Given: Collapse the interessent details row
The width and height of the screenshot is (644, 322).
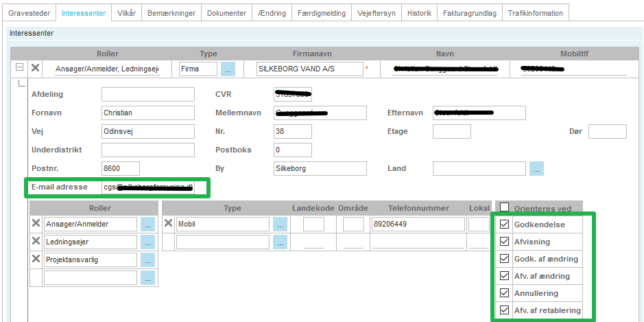Looking at the screenshot, I should 19,68.
